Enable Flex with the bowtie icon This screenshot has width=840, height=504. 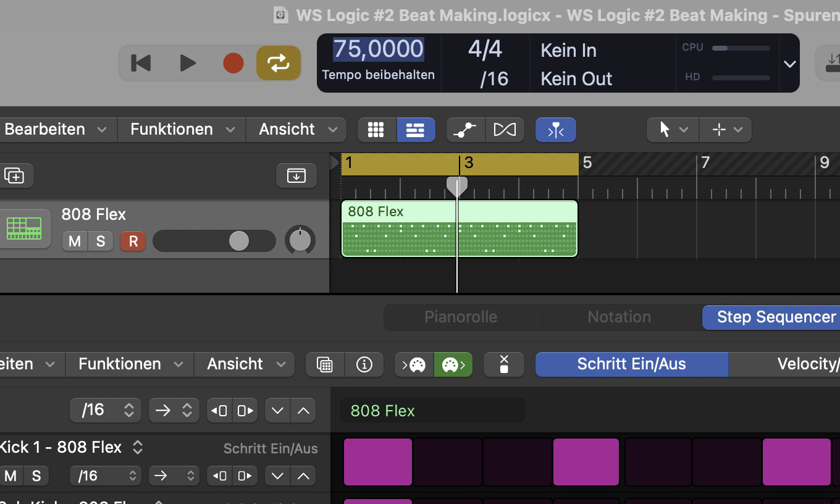(x=505, y=130)
